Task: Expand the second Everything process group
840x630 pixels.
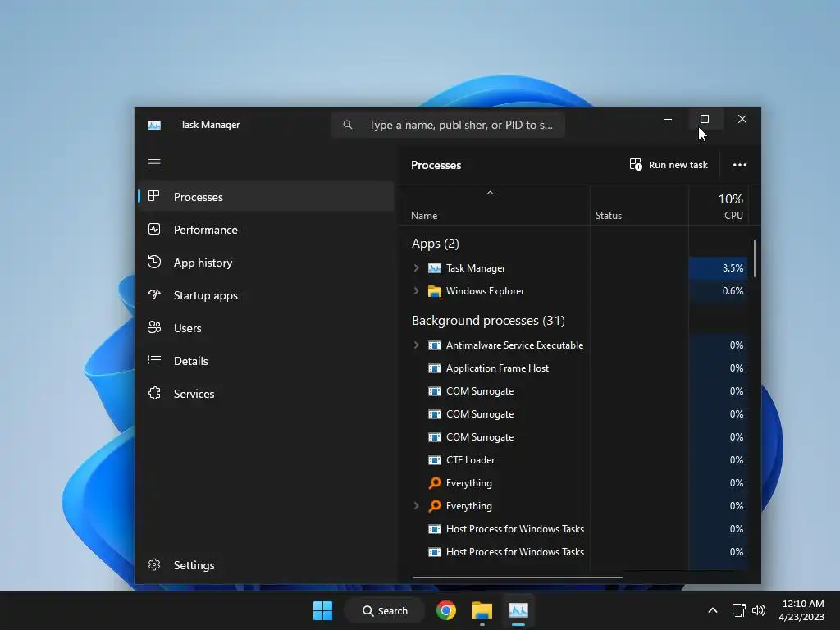Action: [x=416, y=505]
